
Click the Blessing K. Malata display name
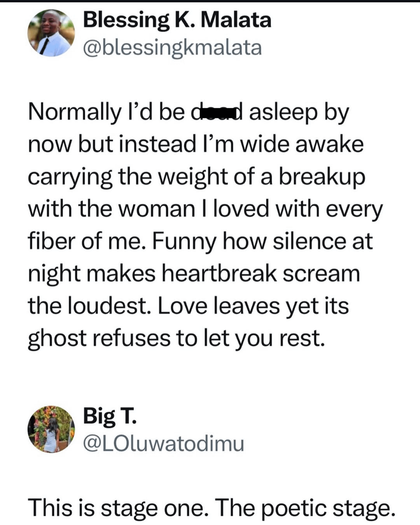(x=177, y=20)
